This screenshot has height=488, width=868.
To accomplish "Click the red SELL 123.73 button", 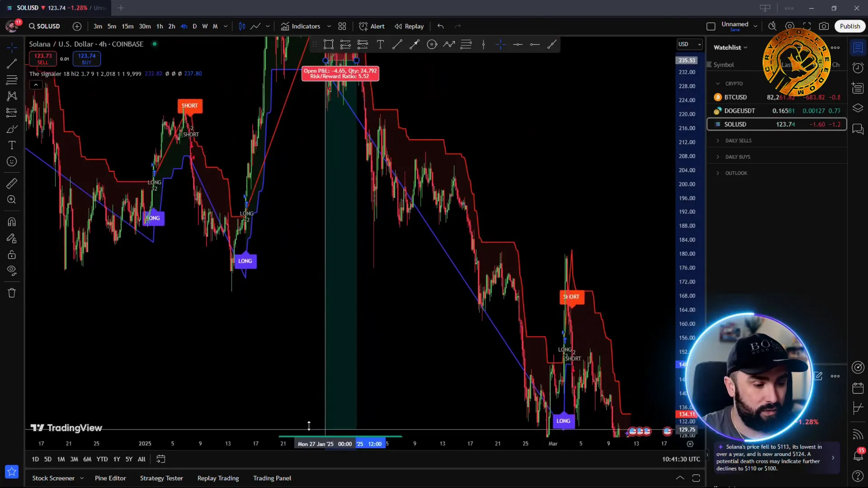I will 43,59.
